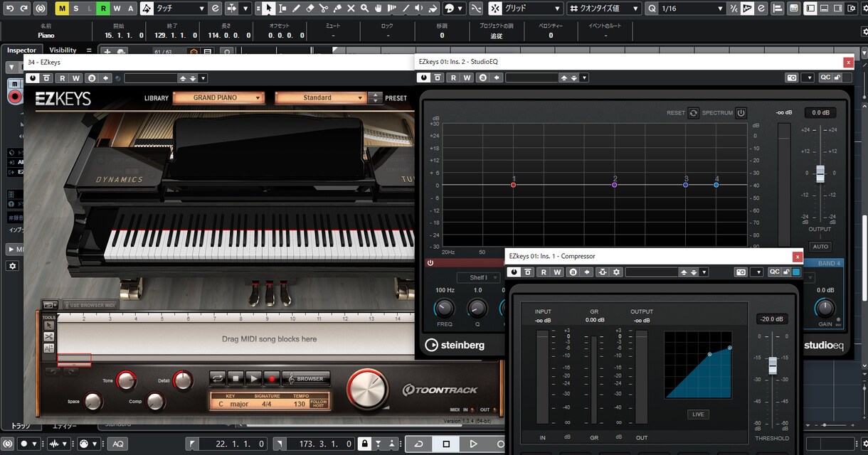Click the snapshot camera icon in Compressor header
Image resolution: width=868 pixels, height=455 pixels.
[x=741, y=272]
